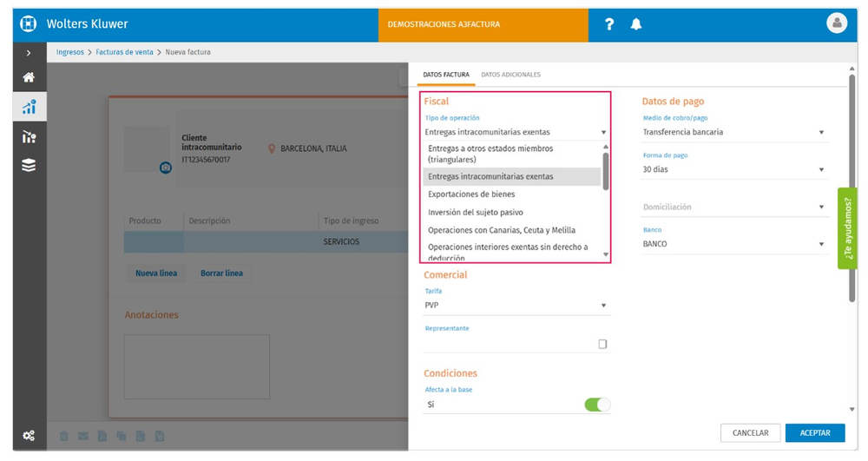868x461 pixels.
Task: Open the notifications bell
Action: pyautogui.click(x=636, y=24)
